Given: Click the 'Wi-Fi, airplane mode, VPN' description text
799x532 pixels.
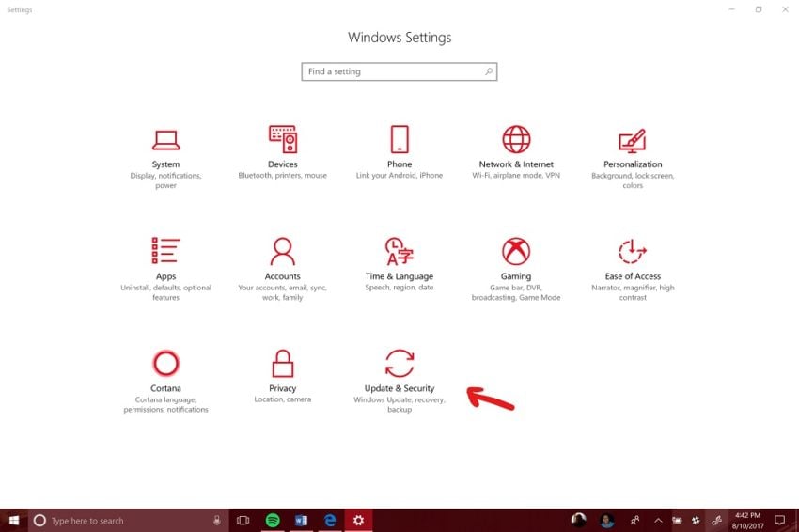Looking at the screenshot, I should click(516, 175).
